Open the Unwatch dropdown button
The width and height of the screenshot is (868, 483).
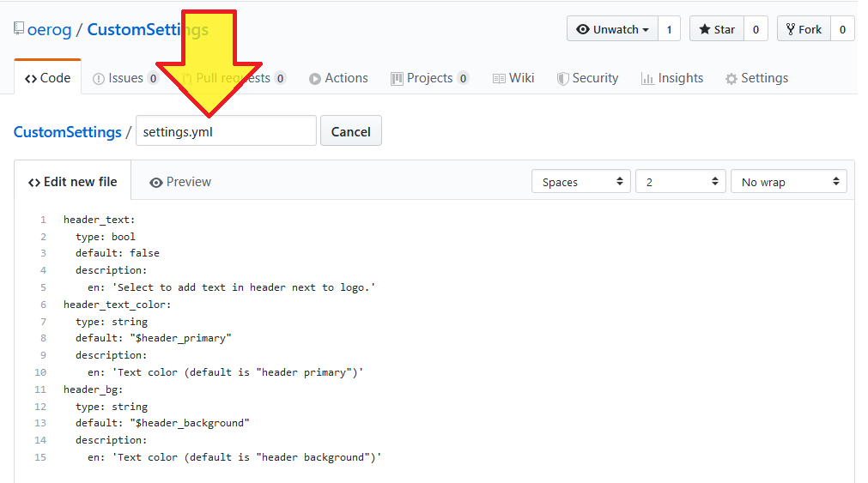pos(612,29)
